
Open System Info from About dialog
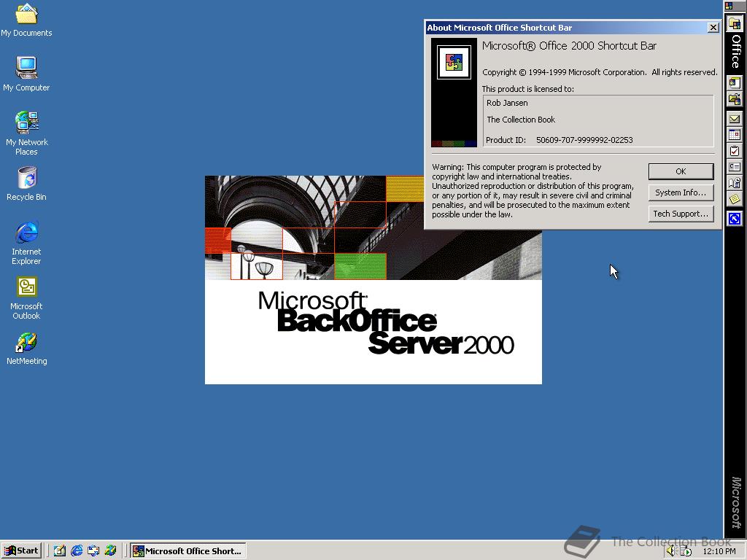click(681, 192)
